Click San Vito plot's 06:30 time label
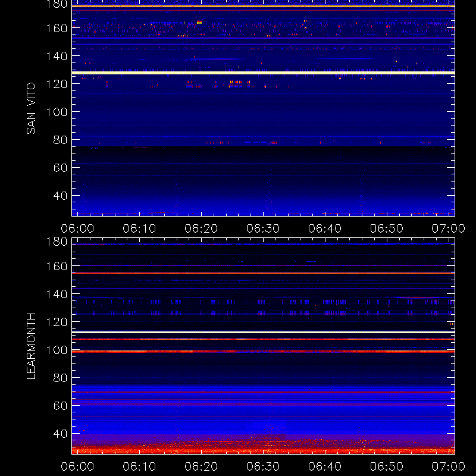The height and width of the screenshot is (476, 476). (x=263, y=228)
